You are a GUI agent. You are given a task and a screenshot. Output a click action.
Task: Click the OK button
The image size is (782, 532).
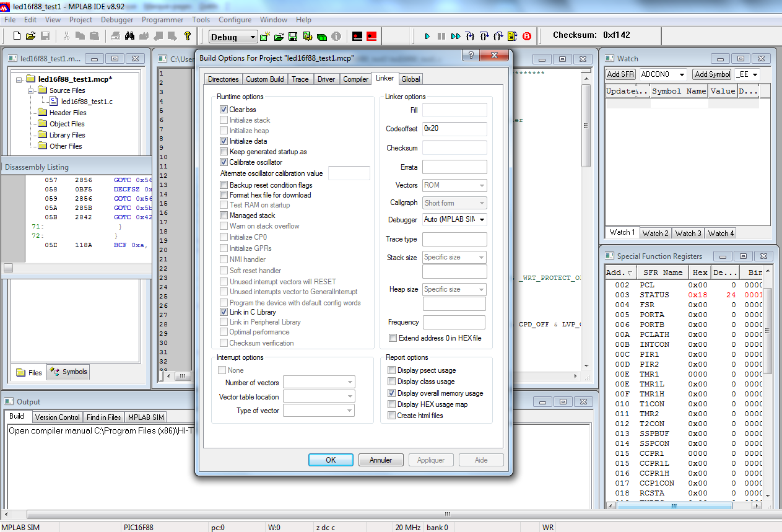(331, 460)
